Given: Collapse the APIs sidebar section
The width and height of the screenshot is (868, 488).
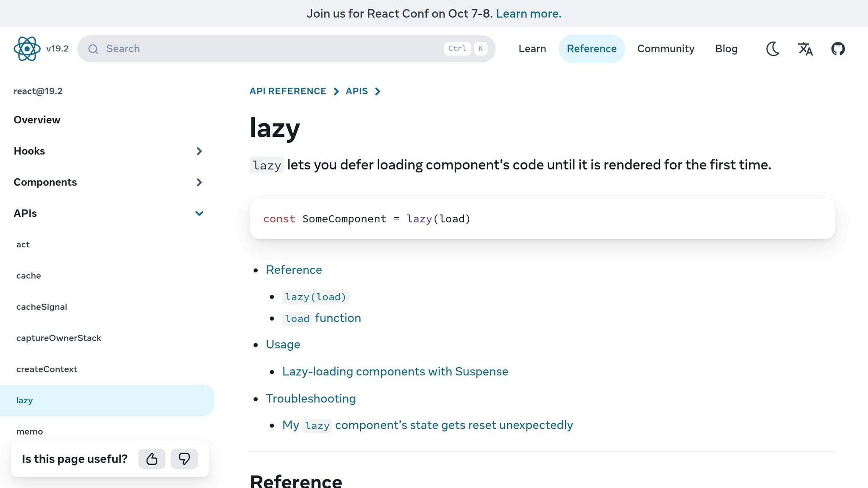Looking at the screenshot, I should click(x=199, y=213).
